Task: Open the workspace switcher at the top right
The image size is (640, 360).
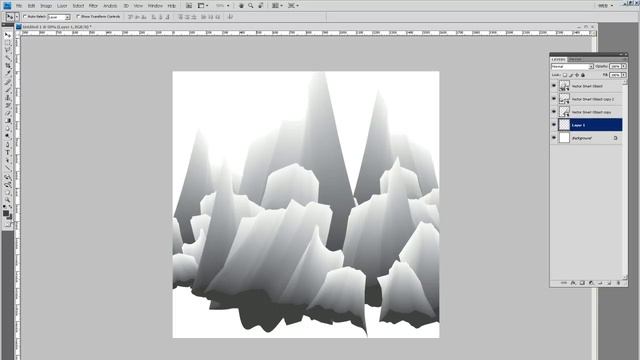Action: pyautogui.click(x=606, y=6)
